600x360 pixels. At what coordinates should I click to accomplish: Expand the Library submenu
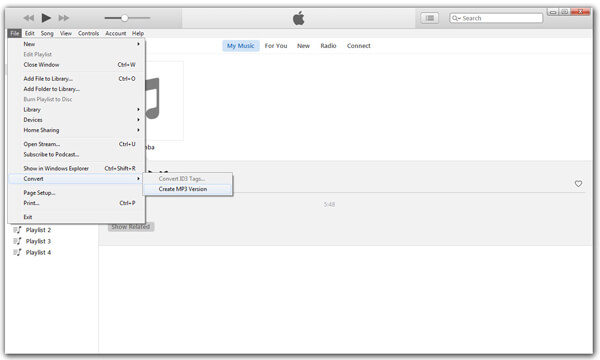click(77, 109)
